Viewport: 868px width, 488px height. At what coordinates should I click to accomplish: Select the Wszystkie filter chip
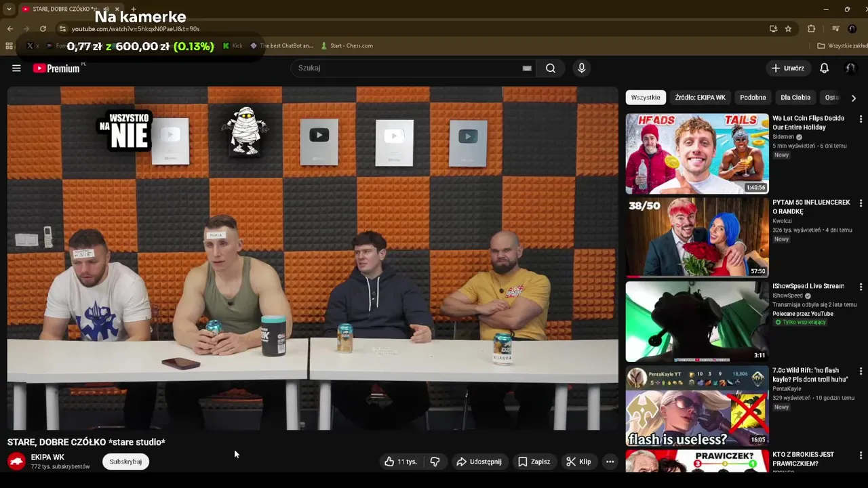[x=646, y=98]
